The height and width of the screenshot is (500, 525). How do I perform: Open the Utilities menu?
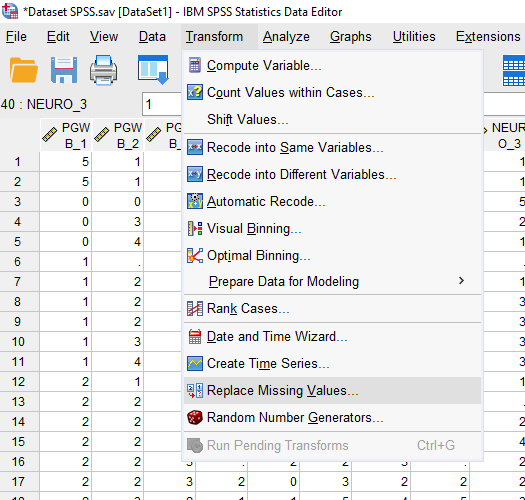coord(414,37)
